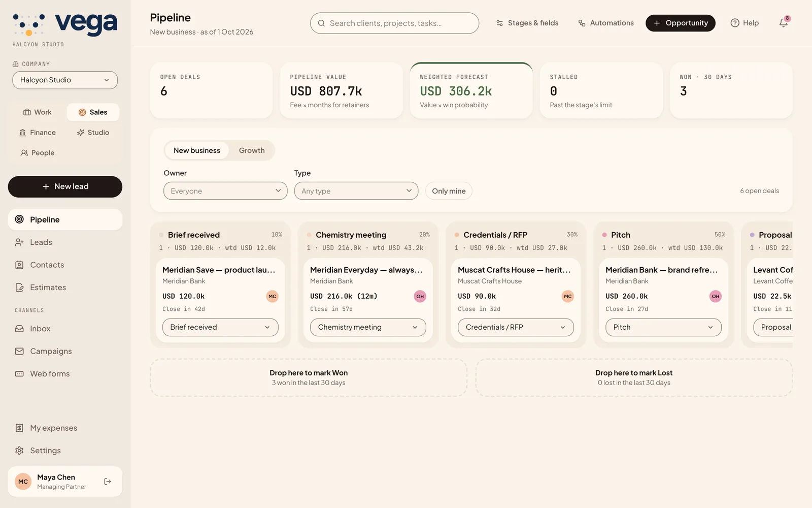This screenshot has width=812, height=508.
Task: Open the Leads icon in sidebar
Action: point(19,242)
